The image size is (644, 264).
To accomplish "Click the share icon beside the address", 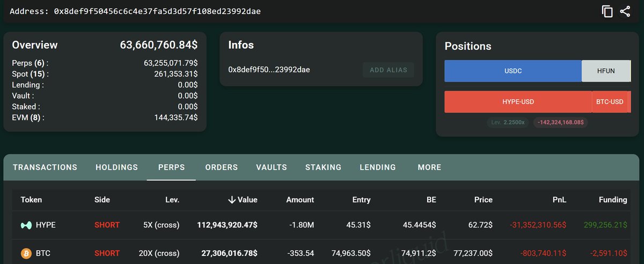I will coord(625,11).
